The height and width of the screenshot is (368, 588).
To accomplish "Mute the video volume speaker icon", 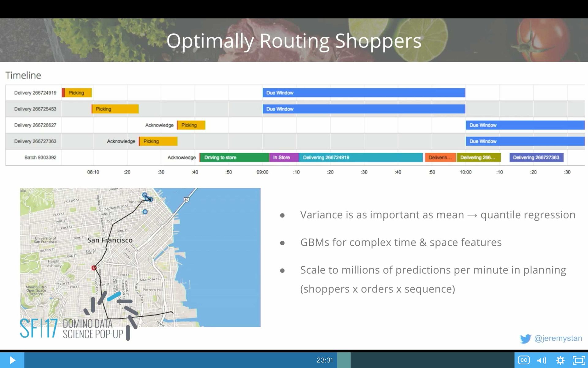I will pos(541,360).
